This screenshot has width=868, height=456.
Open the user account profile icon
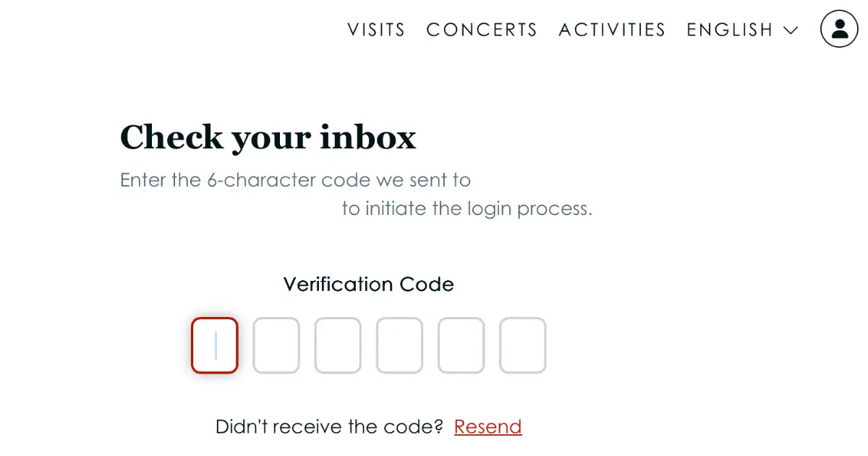(839, 29)
